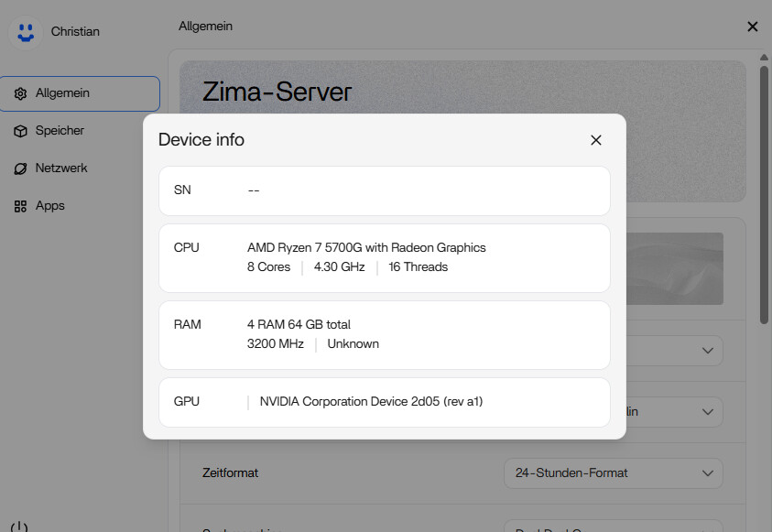
Task: Click the Netzwerk icon in sidebar
Action: pyautogui.click(x=20, y=168)
